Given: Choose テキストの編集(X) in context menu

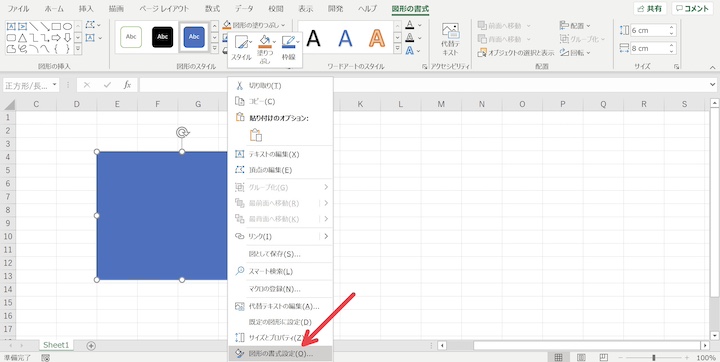Looking at the screenshot, I should (x=280, y=154).
